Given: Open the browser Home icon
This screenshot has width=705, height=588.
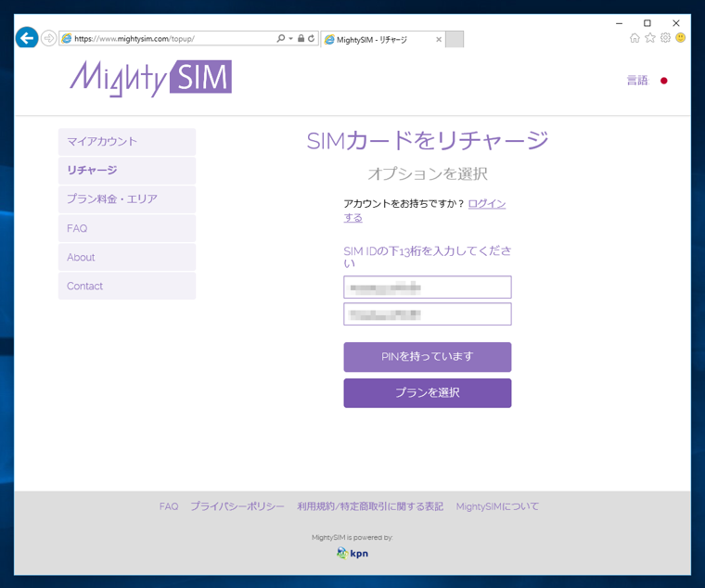Looking at the screenshot, I should pyautogui.click(x=634, y=38).
